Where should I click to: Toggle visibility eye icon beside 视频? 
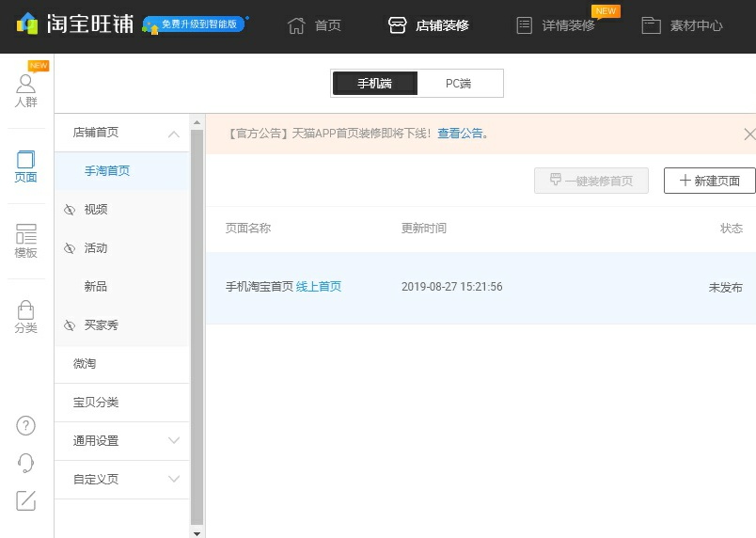(70, 210)
